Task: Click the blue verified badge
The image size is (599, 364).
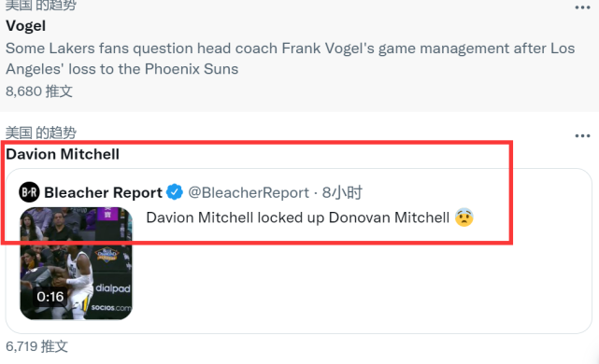Action: 175,192
